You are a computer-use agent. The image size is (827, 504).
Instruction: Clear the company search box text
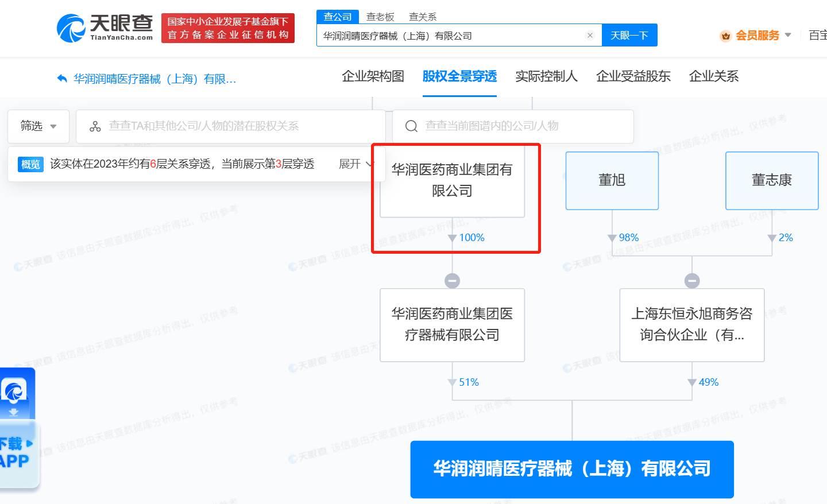(x=590, y=35)
